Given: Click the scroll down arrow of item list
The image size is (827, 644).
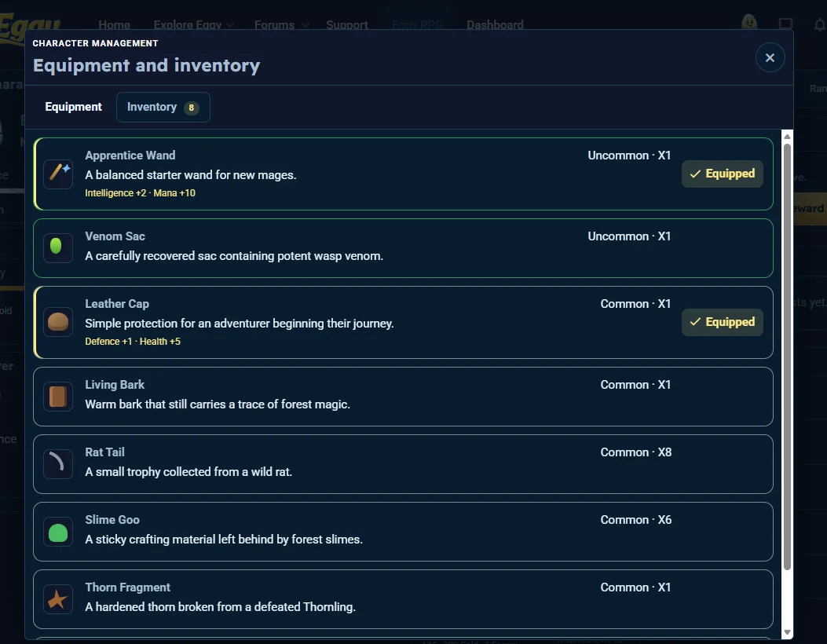Looking at the screenshot, I should (787, 632).
